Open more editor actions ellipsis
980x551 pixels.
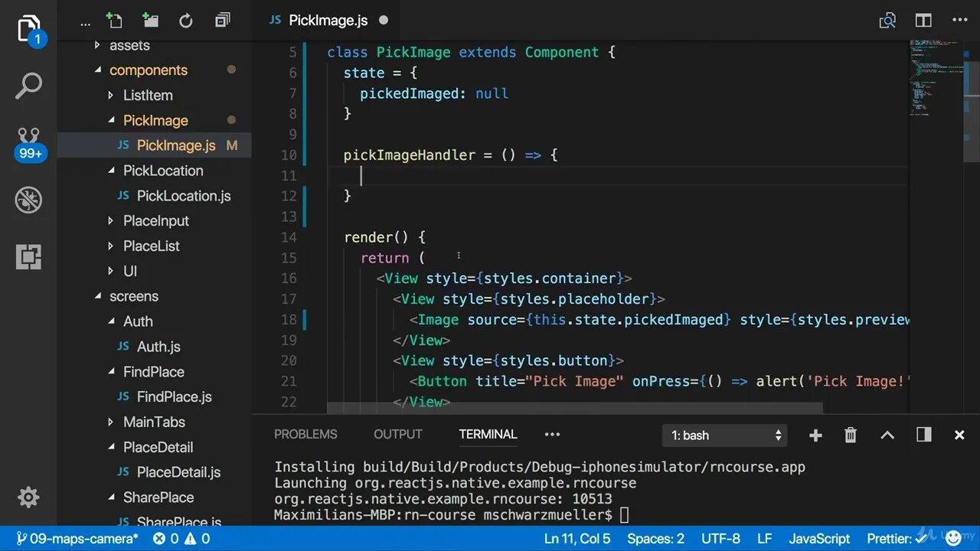[959, 21]
